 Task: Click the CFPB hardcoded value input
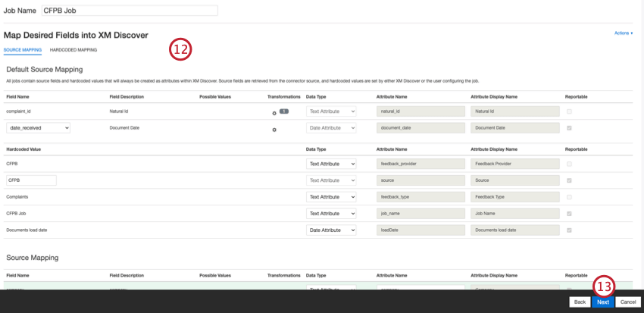coord(32,180)
